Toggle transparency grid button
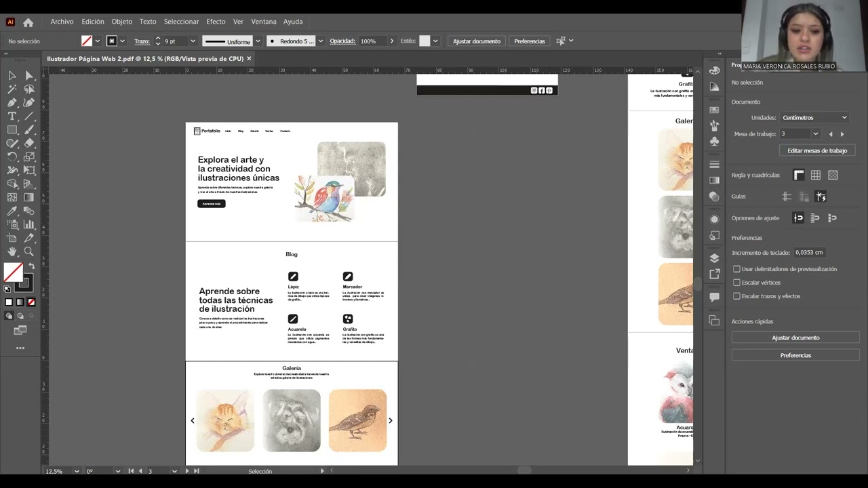868x488 pixels. tap(833, 175)
